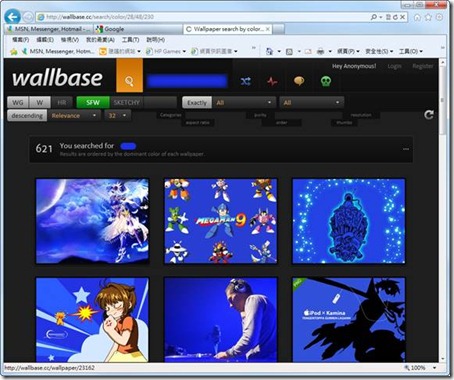Click the page vertical scrollbar thumb
Screen dimensions: 454x380
(442, 100)
